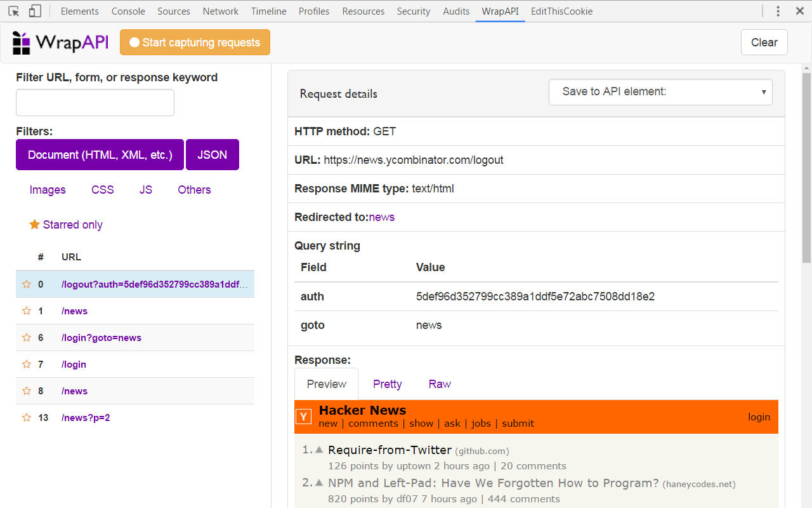
Task: Open the jobs link in preview header
Action: coord(481,424)
